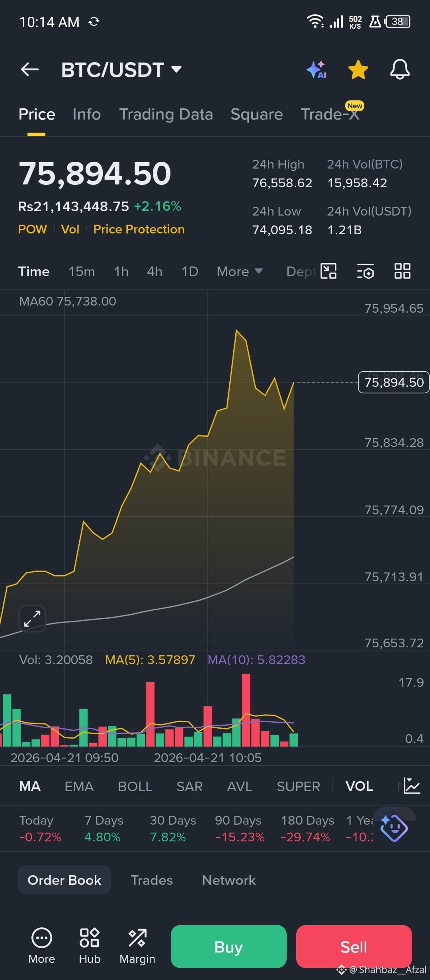This screenshot has height=980, width=430.
Task: Open indicator chart icon beside VOL
Action: [412, 786]
